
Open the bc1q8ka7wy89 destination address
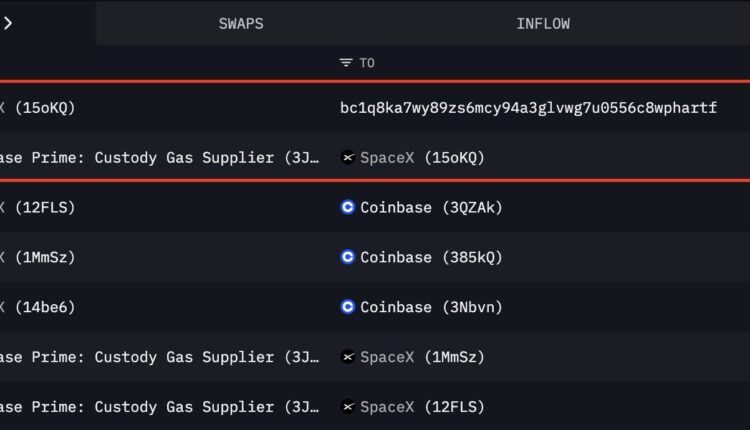[528, 107]
